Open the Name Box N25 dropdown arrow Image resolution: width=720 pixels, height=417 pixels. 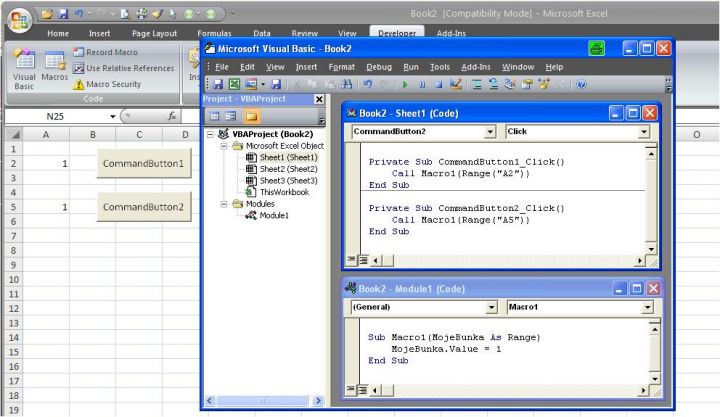point(112,117)
